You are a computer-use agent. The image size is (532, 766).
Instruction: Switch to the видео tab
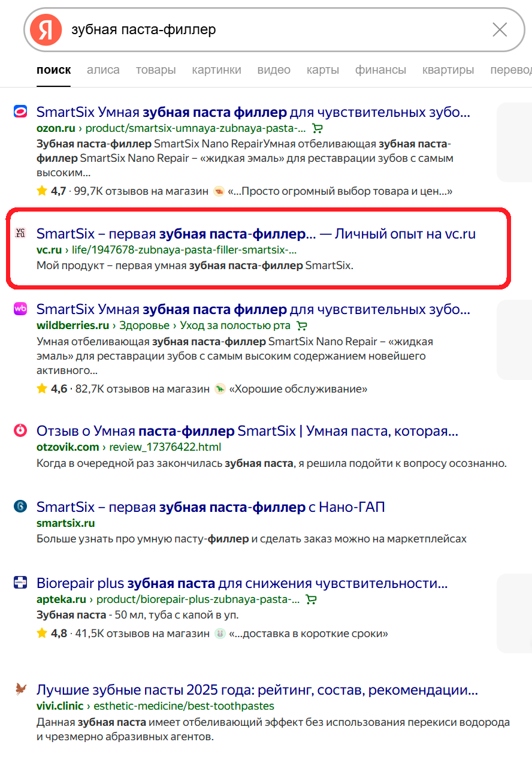click(274, 70)
